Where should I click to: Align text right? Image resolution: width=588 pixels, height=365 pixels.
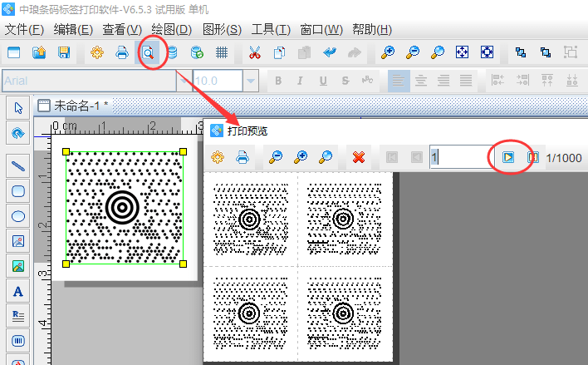tap(443, 81)
